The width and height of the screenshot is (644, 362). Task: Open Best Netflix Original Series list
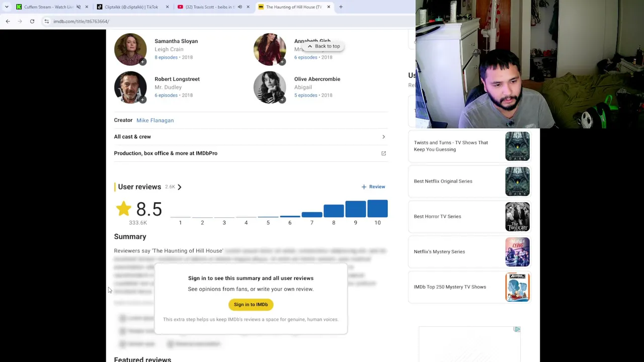click(443, 181)
